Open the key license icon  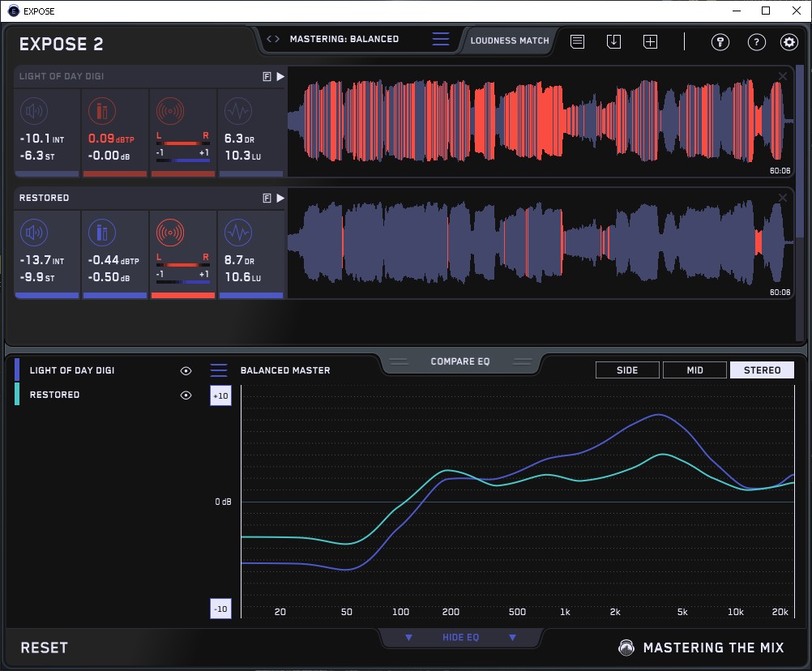coord(720,42)
